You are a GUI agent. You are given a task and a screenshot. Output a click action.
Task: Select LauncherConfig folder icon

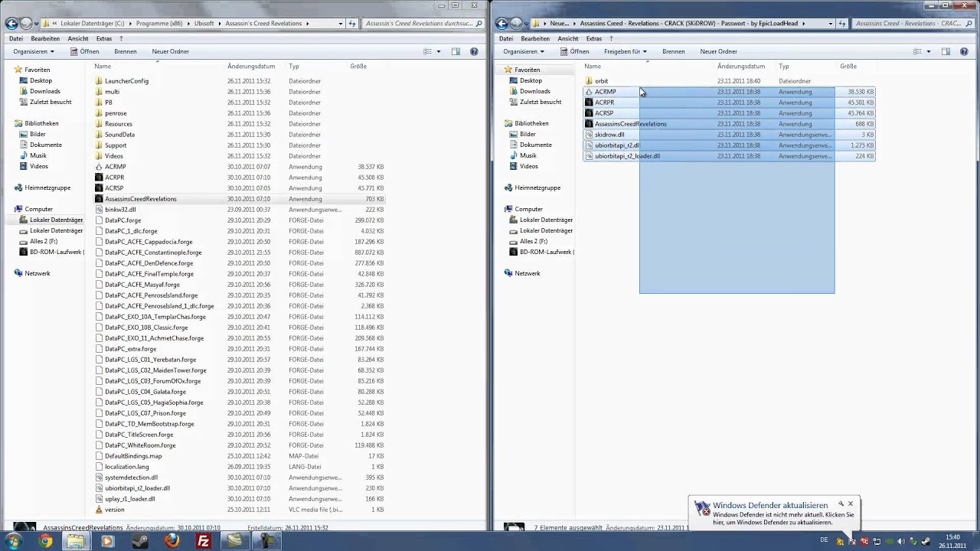(x=99, y=81)
